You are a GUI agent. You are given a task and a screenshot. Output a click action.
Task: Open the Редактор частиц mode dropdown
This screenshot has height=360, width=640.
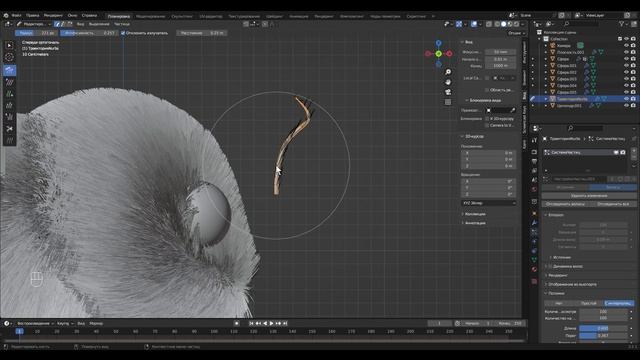tap(34, 24)
